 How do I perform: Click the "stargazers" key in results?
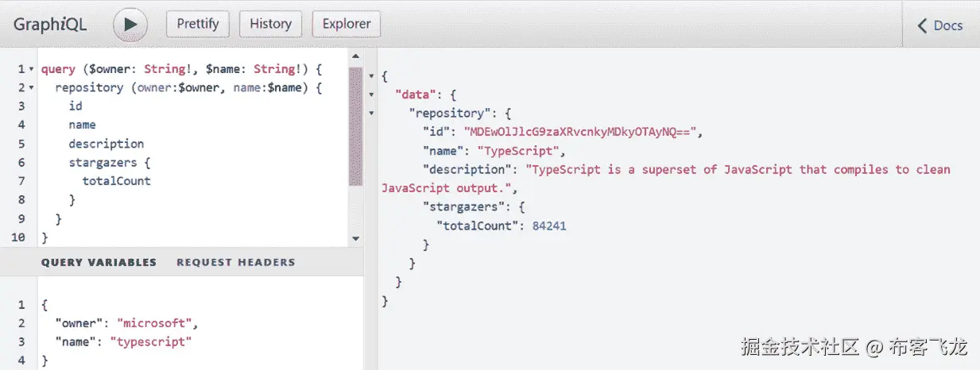(463, 207)
